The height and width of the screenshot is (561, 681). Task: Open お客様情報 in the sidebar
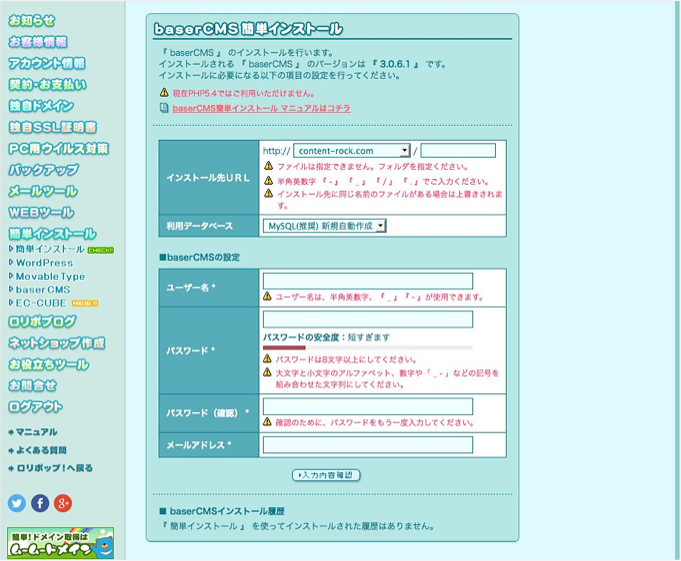click(x=38, y=42)
